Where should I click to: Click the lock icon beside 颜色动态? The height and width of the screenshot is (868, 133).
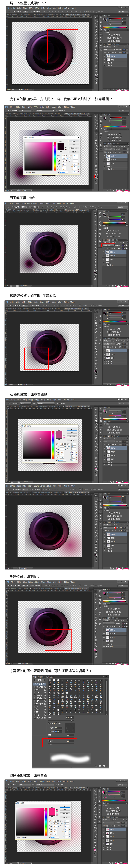[45, 698]
